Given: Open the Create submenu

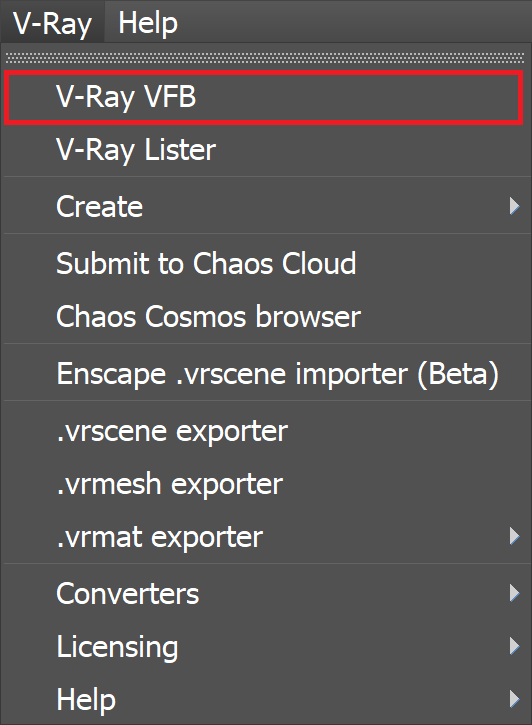Looking at the screenshot, I should pos(264,206).
